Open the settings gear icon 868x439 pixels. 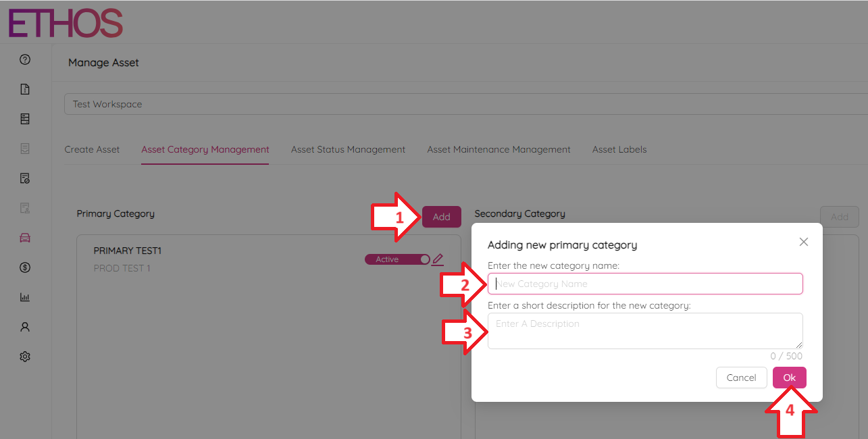point(25,357)
